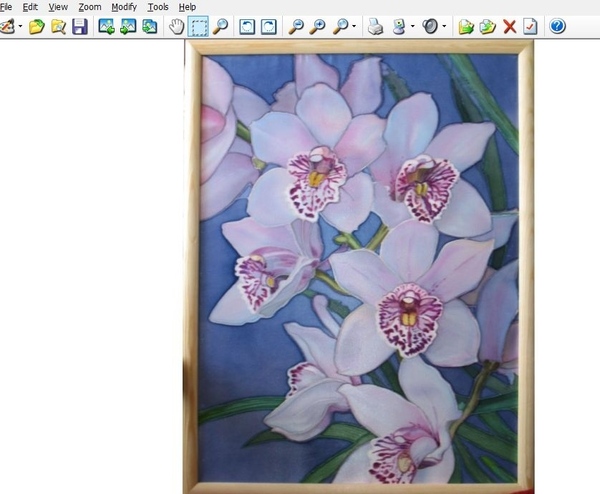Open the File menu
This screenshot has height=494, width=600.
click(6, 7)
